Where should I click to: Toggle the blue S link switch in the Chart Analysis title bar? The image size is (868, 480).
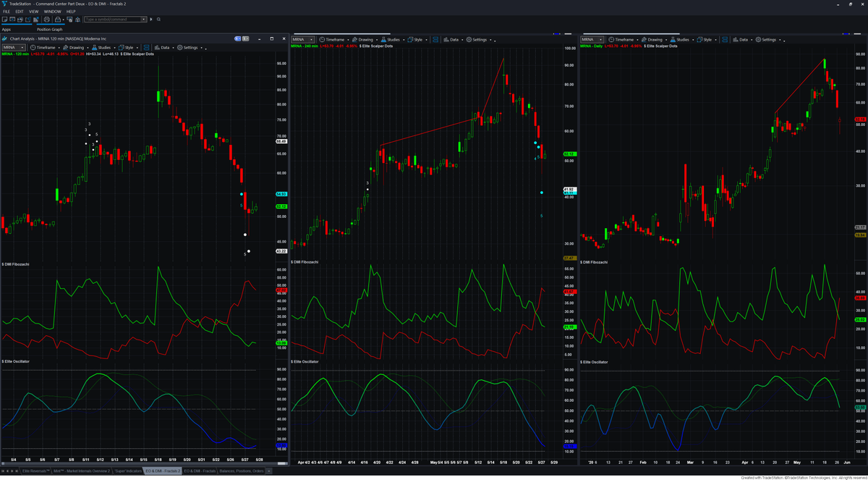237,38
